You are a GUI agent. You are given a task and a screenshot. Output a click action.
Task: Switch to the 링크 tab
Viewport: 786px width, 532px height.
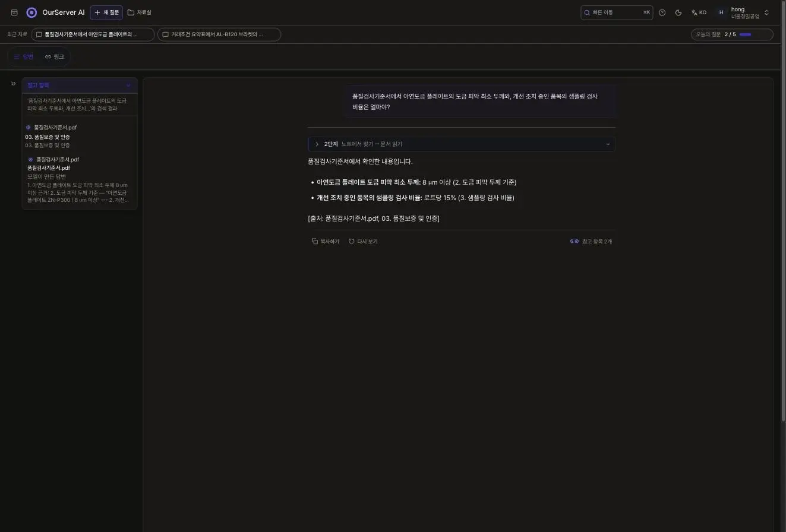[55, 57]
